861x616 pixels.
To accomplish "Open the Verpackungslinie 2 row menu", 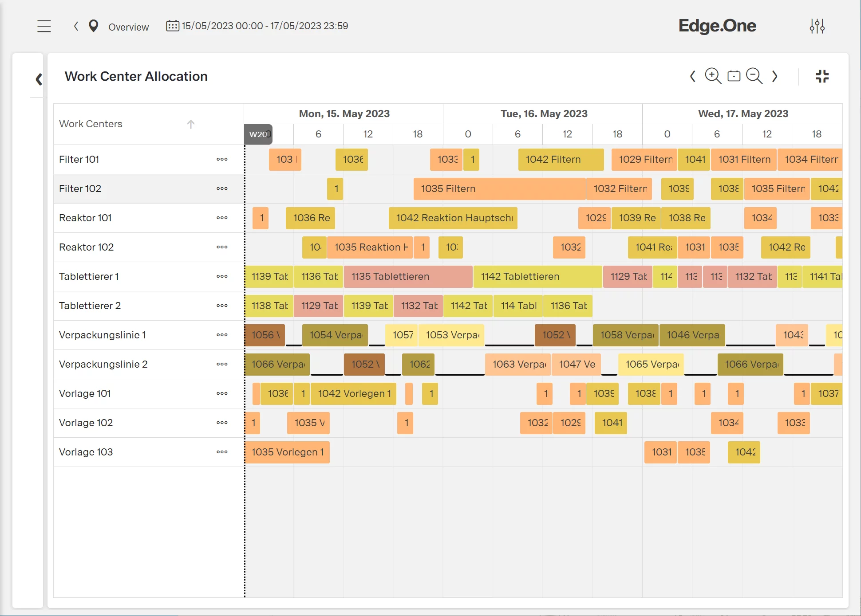I will tap(221, 364).
